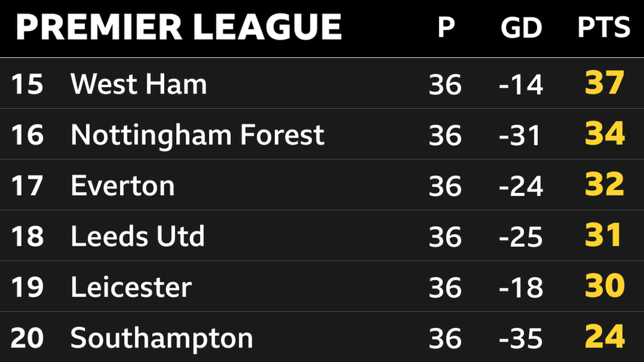Select Leicester's 30 points value
644x362 pixels.
(604, 287)
